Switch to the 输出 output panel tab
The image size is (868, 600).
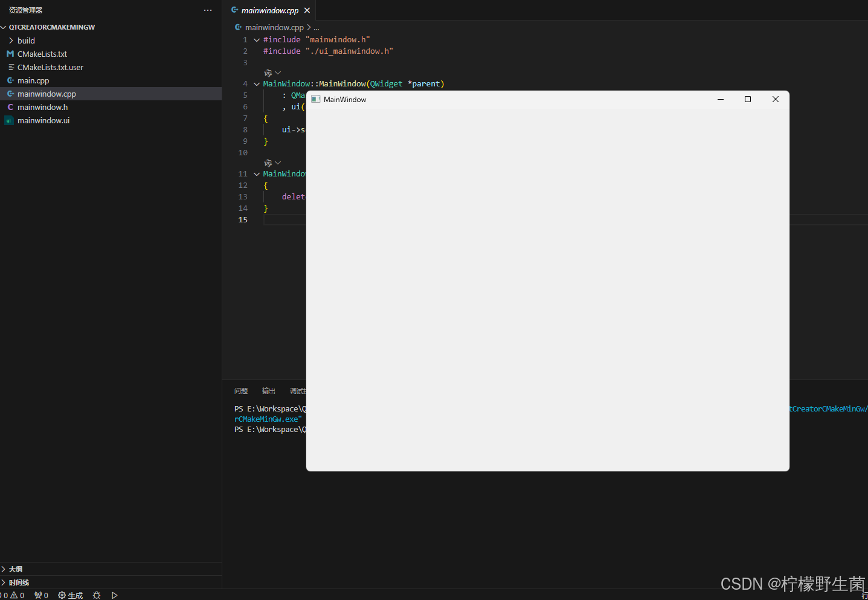[x=269, y=391]
